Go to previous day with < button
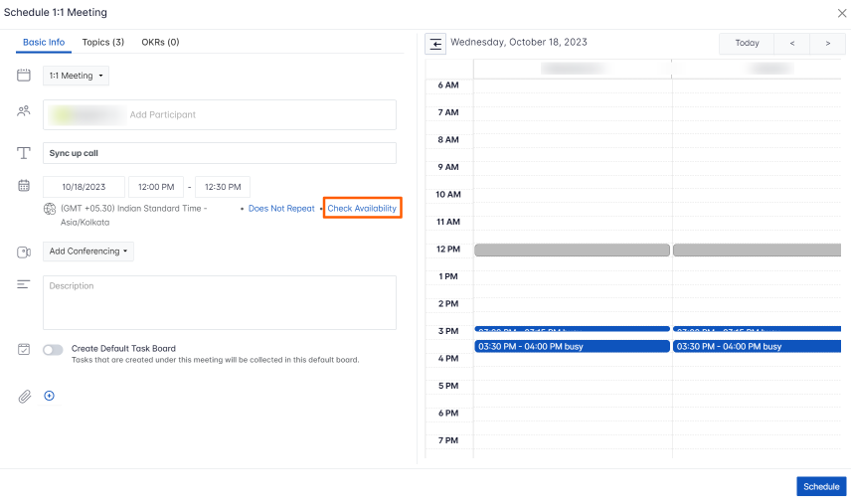 coord(791,43)
